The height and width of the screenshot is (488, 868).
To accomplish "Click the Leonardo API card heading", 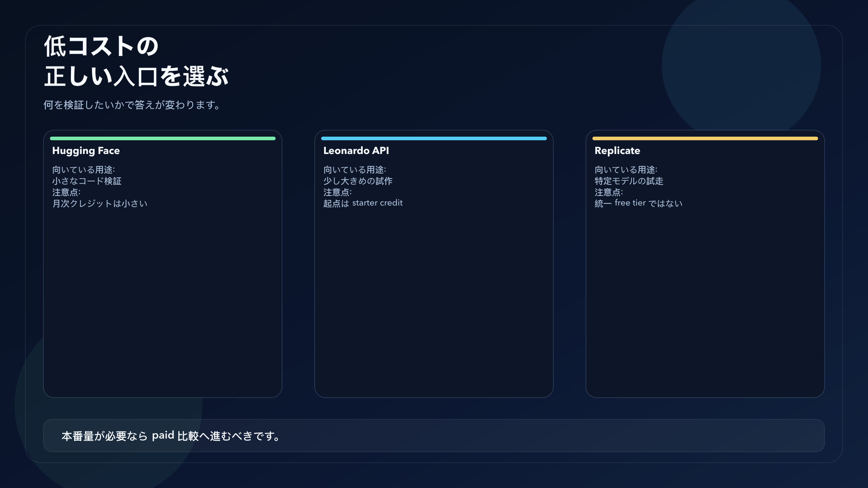I will click(356, 151).
